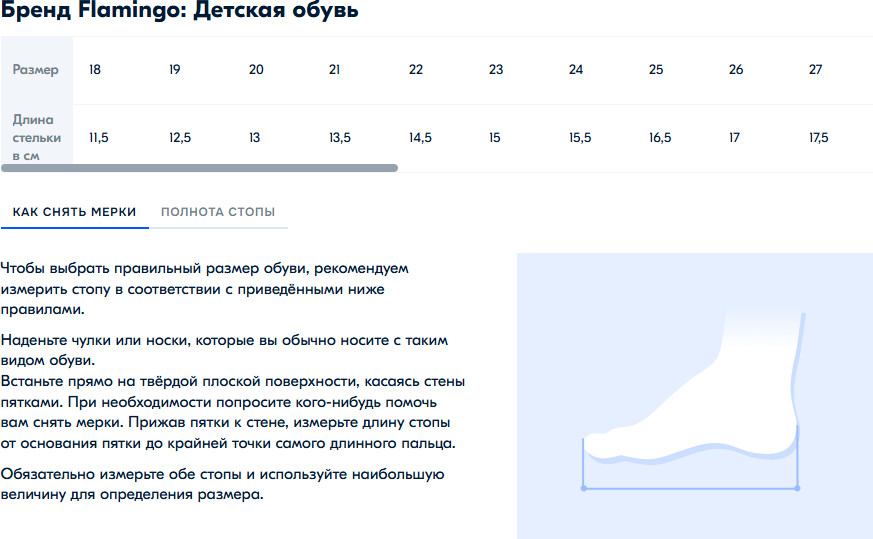Pick size 20 in the size row
This screenshot has height=539, width=873.
(x=256, y=70)
